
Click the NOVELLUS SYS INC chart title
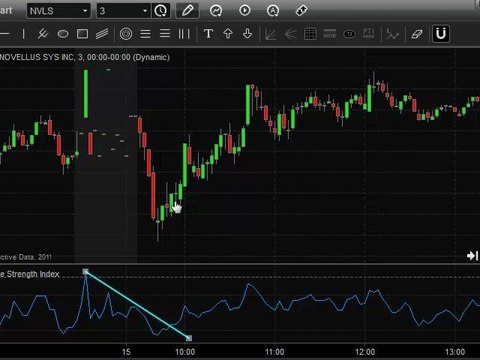point(85,57)
